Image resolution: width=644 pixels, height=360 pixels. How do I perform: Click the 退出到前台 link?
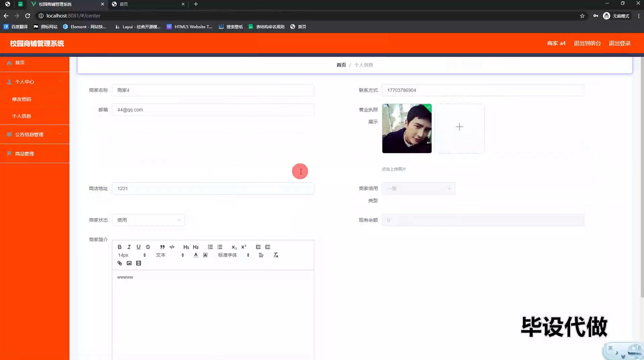[587, 43]
